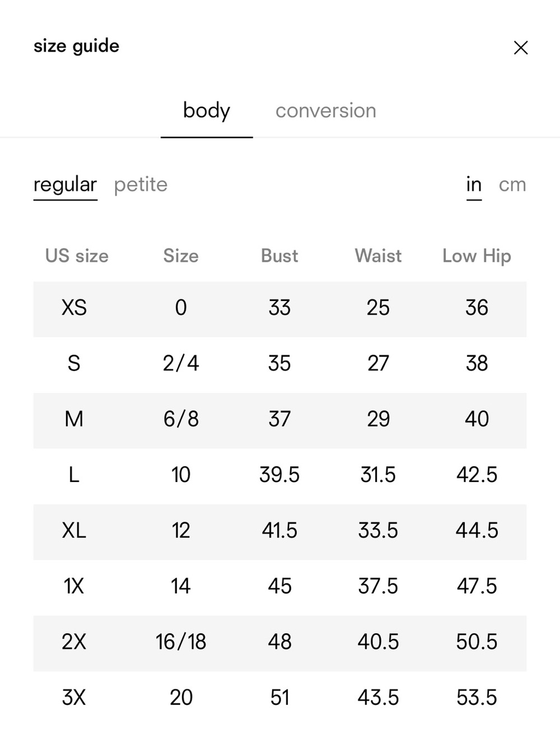Viewport: 560px width, 747px height.
Task: Click size value 16/18
Action: pos(181,642)
